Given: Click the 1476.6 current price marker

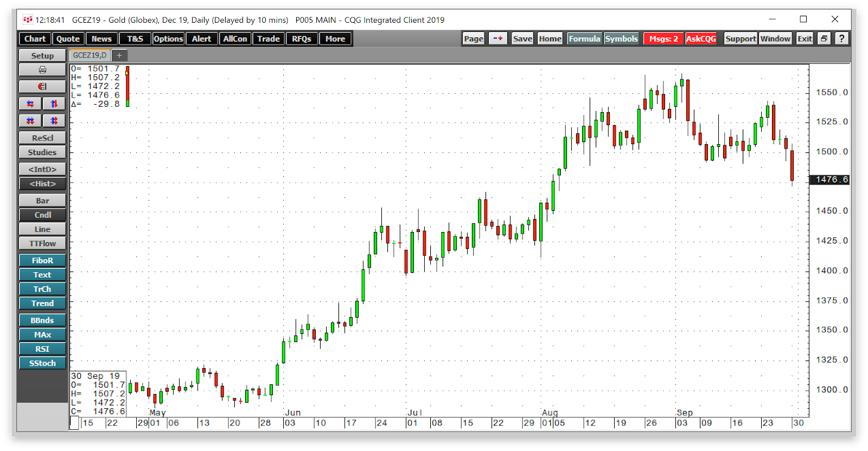Looking at the screenshot, I should (829, 179).
